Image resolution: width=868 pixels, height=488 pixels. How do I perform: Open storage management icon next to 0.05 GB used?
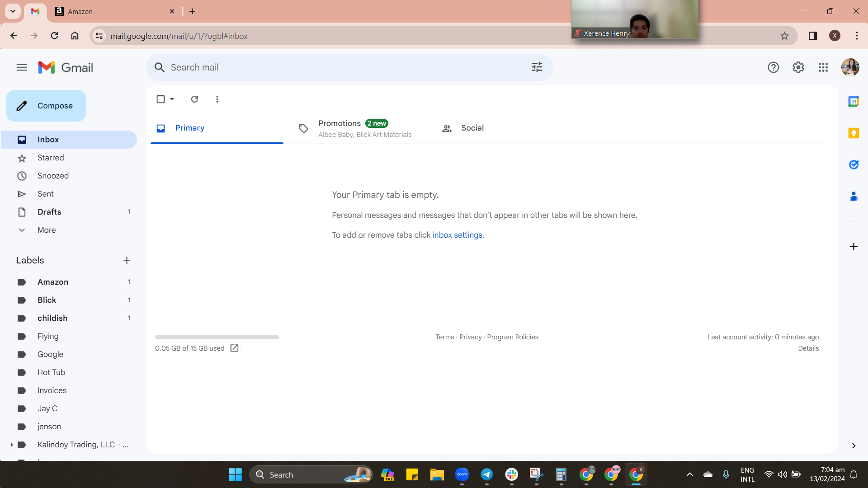tap(234, 348)
